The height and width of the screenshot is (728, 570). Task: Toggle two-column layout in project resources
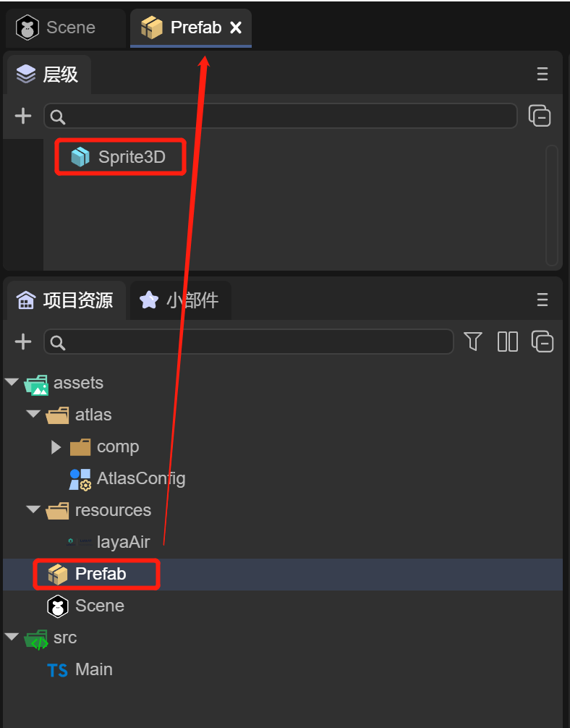click(508, 342)
